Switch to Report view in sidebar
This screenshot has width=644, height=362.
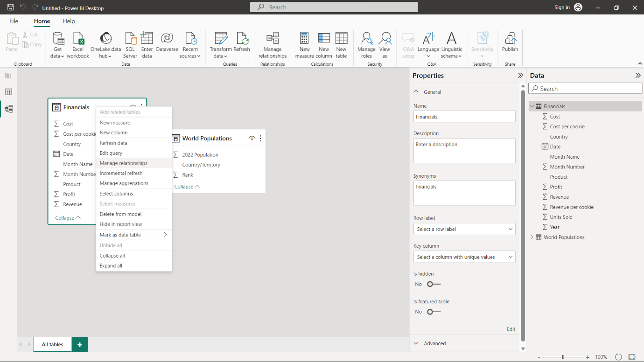(8, 75)
